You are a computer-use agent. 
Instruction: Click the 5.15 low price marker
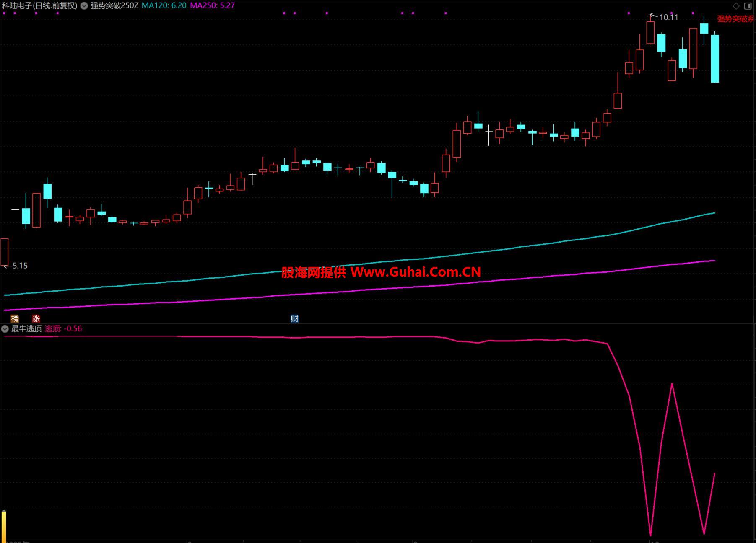pyautogui.click(x=20, y=266)
